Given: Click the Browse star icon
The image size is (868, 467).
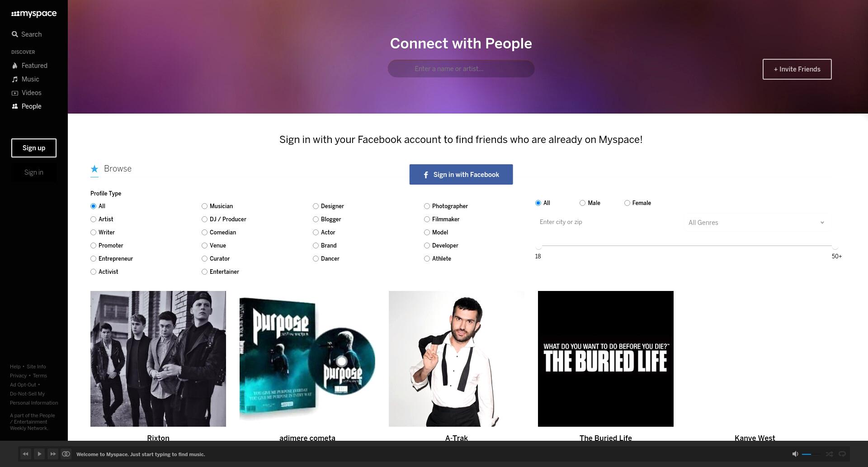Looking at the screenshot, I should click(94, 169).
